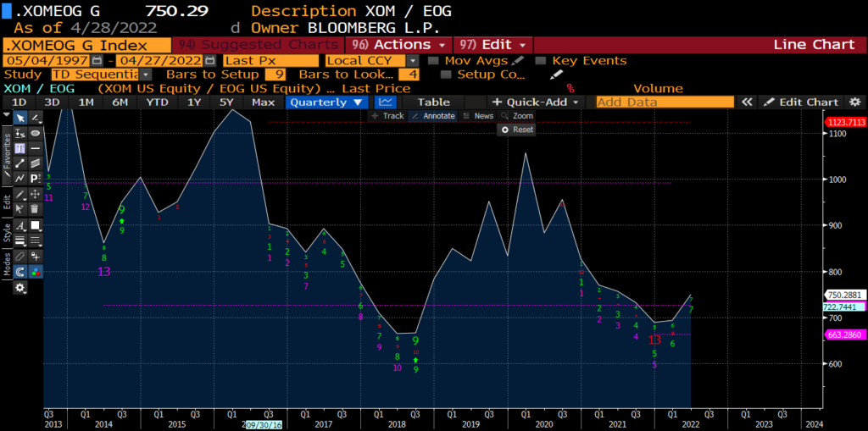The height and width of the screenshot is (431, 868).
Task: Open the end date calendar picker
Action: tap(210, 61)
